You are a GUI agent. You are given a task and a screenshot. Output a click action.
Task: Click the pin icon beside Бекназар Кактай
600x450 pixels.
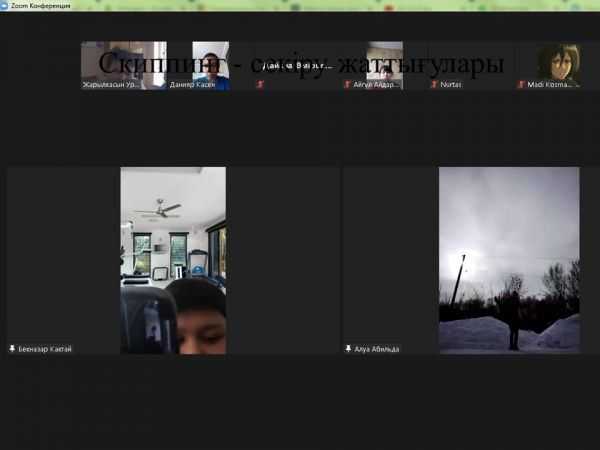click(x=12, y=349)
